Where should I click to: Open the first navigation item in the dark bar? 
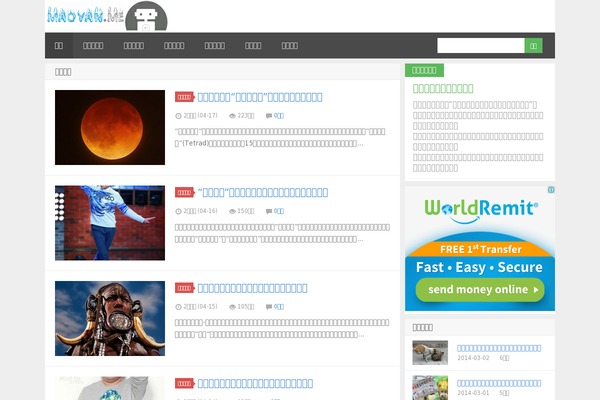tap(59, 46)
